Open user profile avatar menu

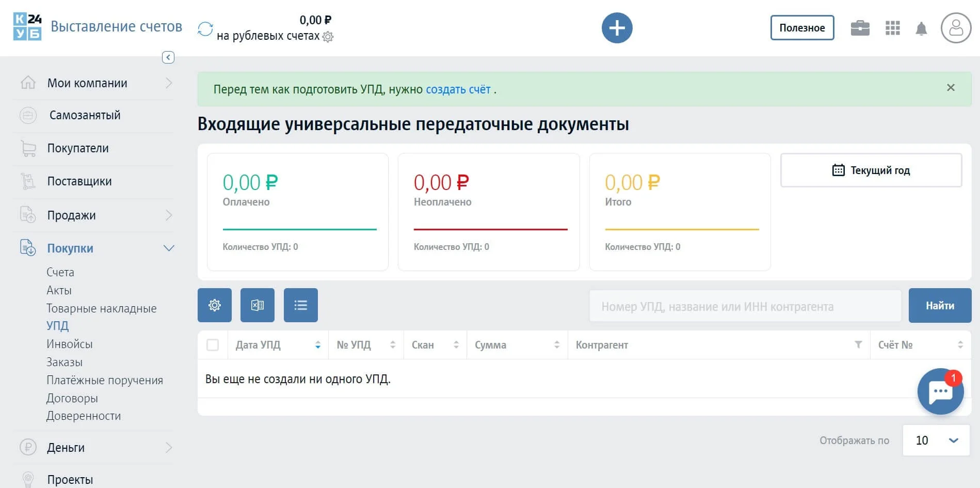pyautogui.click(x=956, y=28)
